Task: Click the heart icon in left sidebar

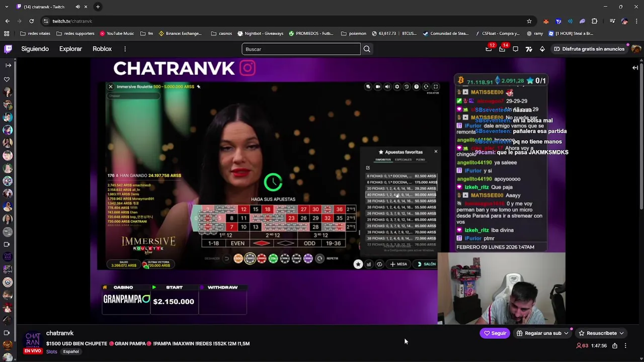Action: tap(7, 79)
